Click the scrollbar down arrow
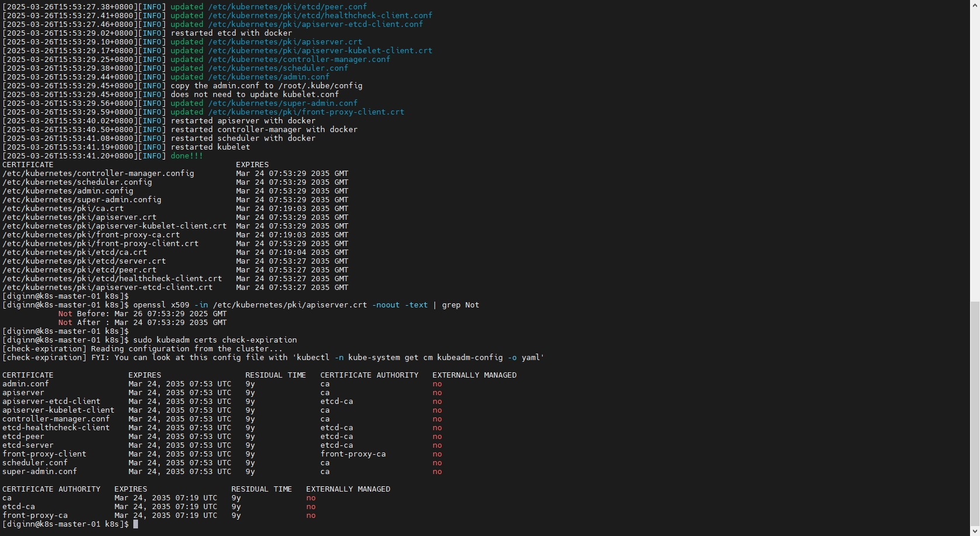 click(x=975, y=531)
